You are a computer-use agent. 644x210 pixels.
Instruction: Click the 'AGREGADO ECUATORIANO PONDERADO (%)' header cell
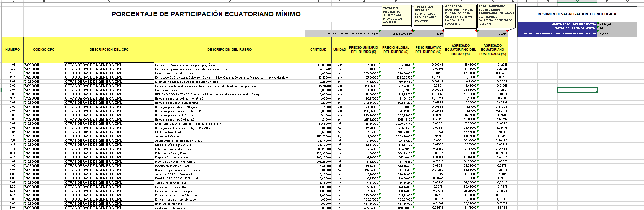click(492, 50)
